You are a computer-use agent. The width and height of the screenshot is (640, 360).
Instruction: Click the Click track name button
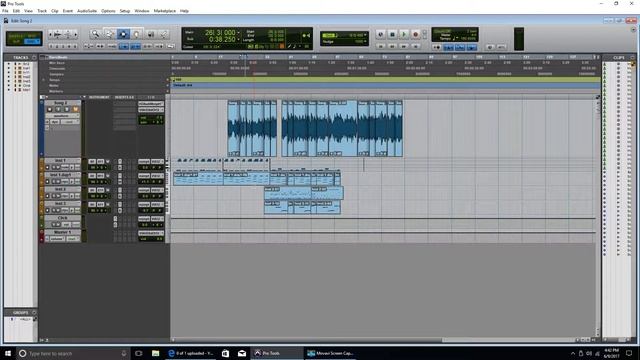tap(62, 218)
